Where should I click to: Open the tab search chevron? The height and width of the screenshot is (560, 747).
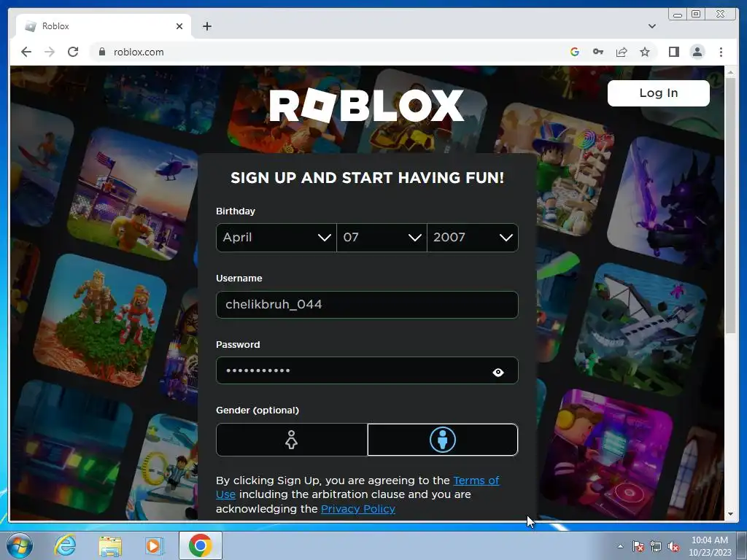tap(651, 26)
